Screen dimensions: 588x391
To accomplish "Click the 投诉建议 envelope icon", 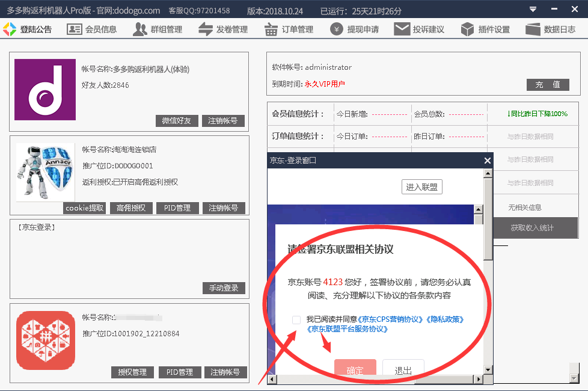I will point(402,29).
